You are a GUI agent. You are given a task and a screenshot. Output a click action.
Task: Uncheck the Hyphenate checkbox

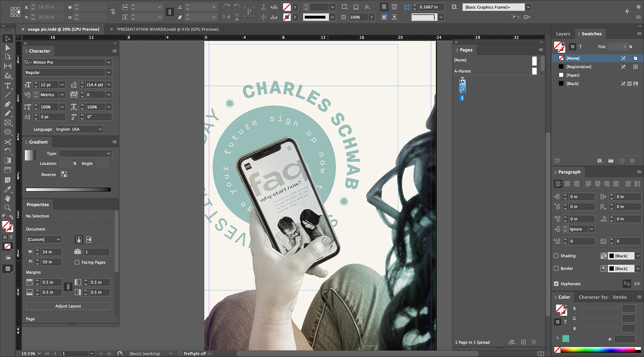556,284
